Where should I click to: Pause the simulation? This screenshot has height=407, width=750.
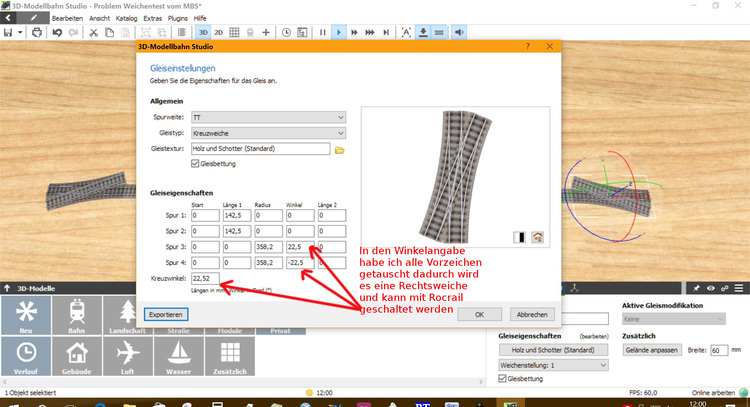[x=322, y=32]
